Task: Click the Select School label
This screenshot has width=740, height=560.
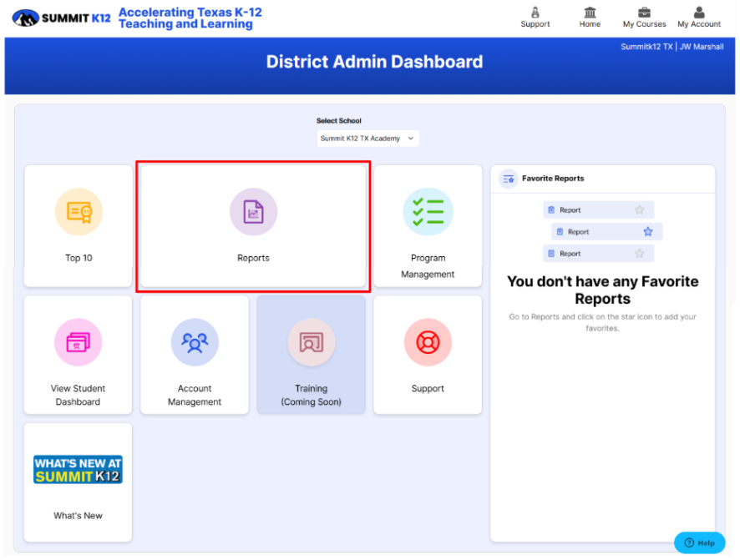Action: [339, 121]
